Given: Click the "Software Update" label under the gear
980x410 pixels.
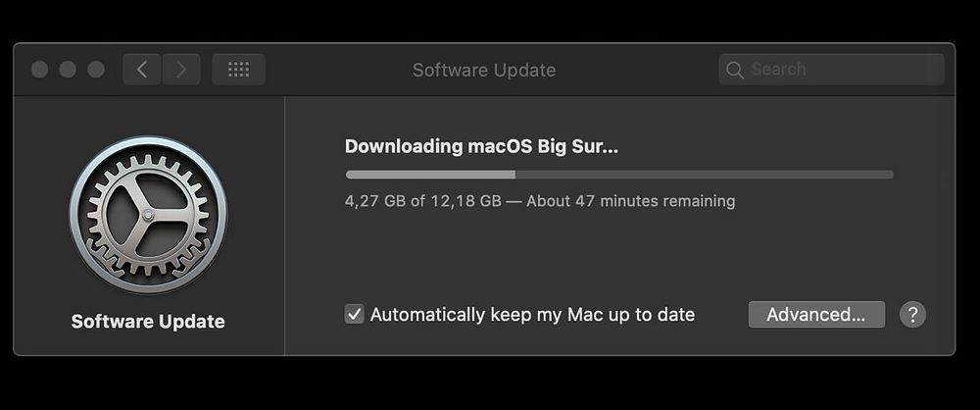Looking at the screenshot, I should pyautogui.click(x=148, y=322).
